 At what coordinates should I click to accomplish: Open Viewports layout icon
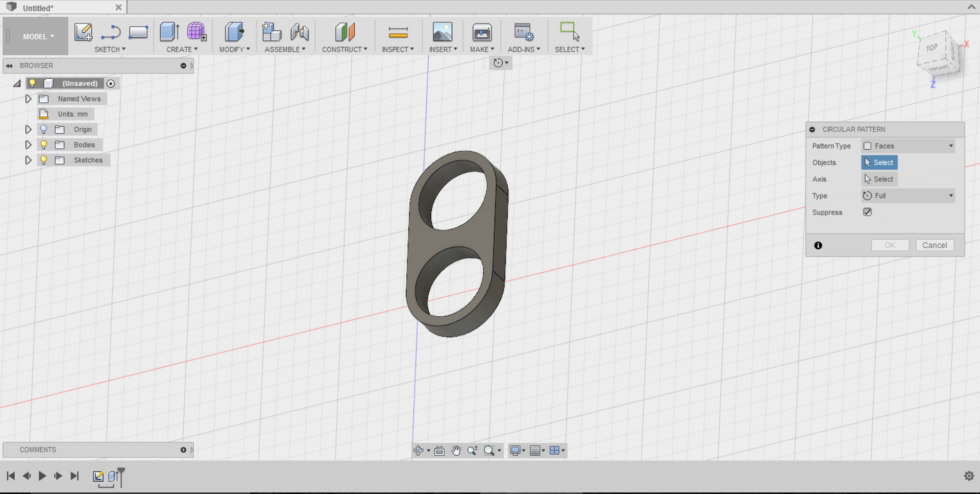pos(554,451)
